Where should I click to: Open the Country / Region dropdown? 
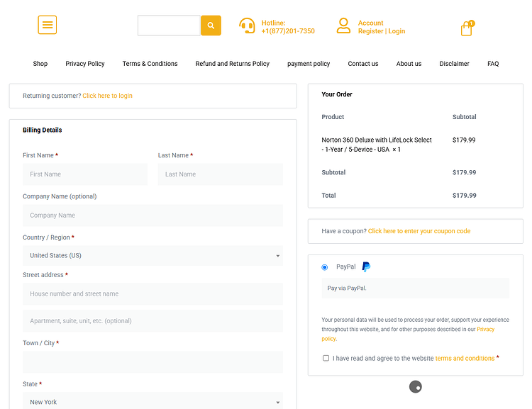pos(153,255)
